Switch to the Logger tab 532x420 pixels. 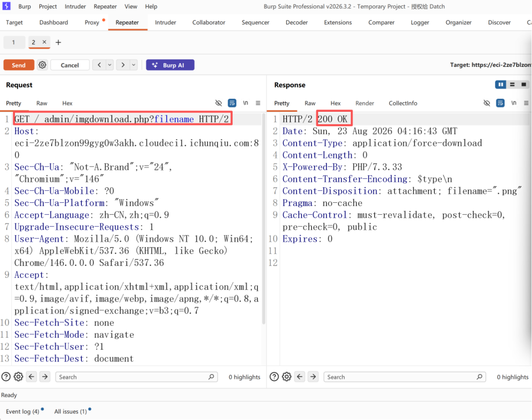click(420, 23)
